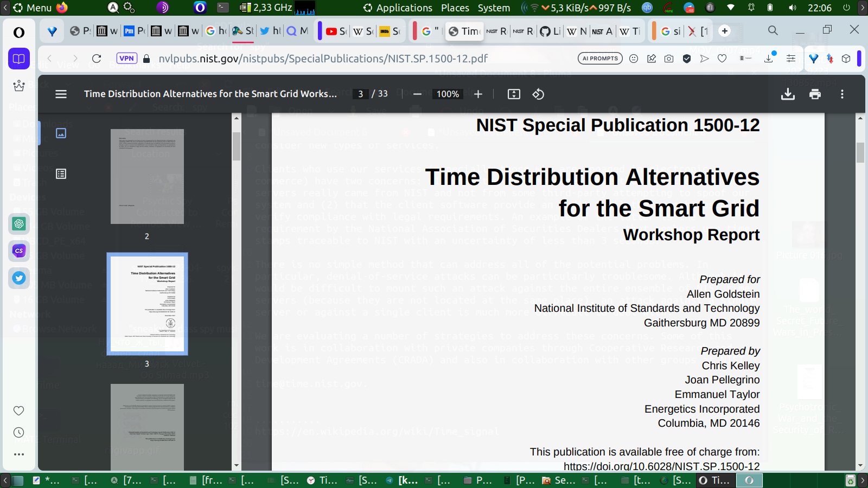Open sidebar three-dots more options
This screenshot has width=868, height=488.
(x=19, y=454)
